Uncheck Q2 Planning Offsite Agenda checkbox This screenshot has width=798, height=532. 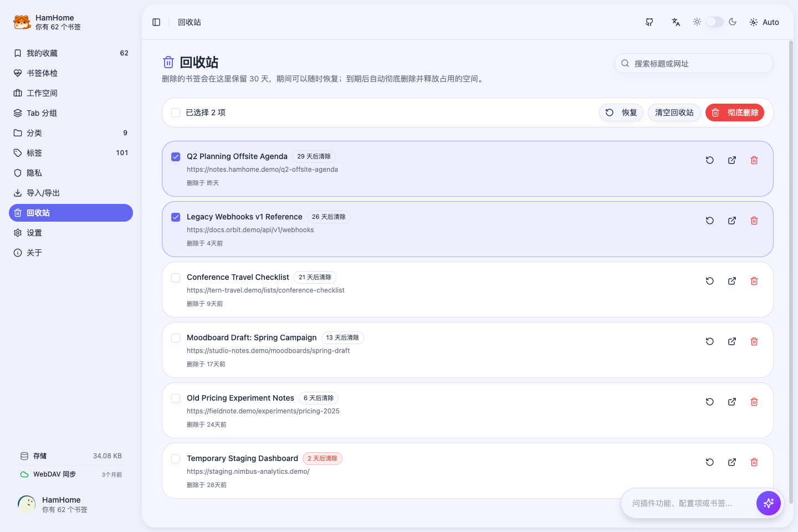coord(176,157)
